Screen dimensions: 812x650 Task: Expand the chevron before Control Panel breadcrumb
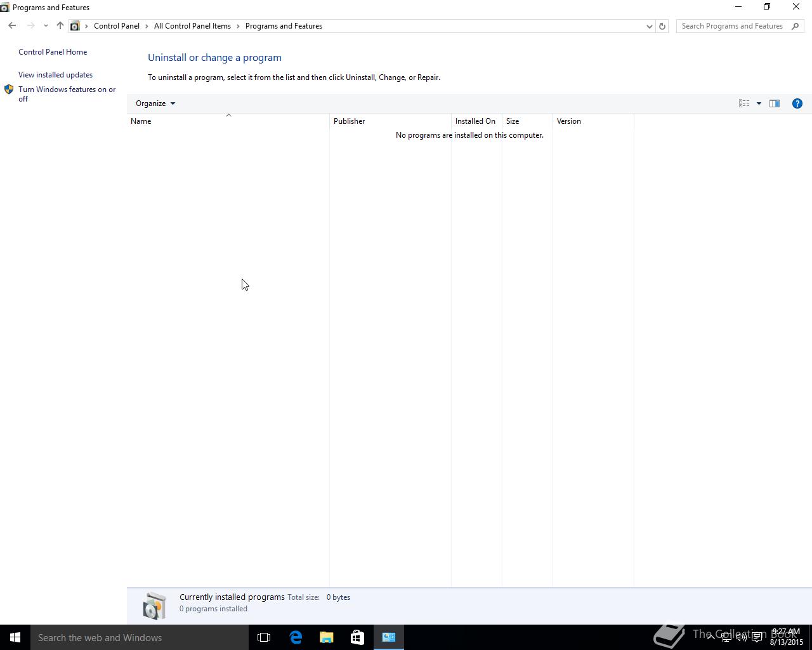click(86, 26)
